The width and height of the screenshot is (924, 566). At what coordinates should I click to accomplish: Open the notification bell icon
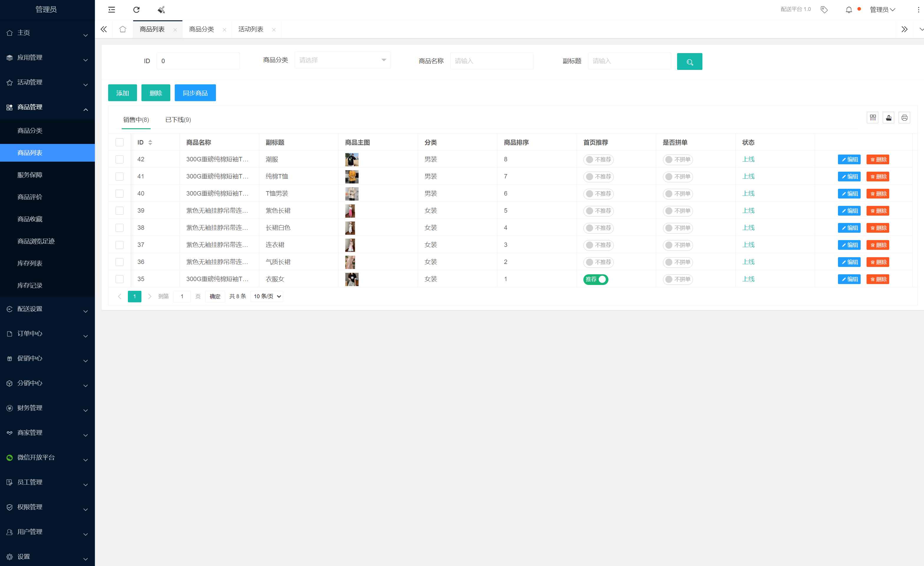(x=849, y=10)
